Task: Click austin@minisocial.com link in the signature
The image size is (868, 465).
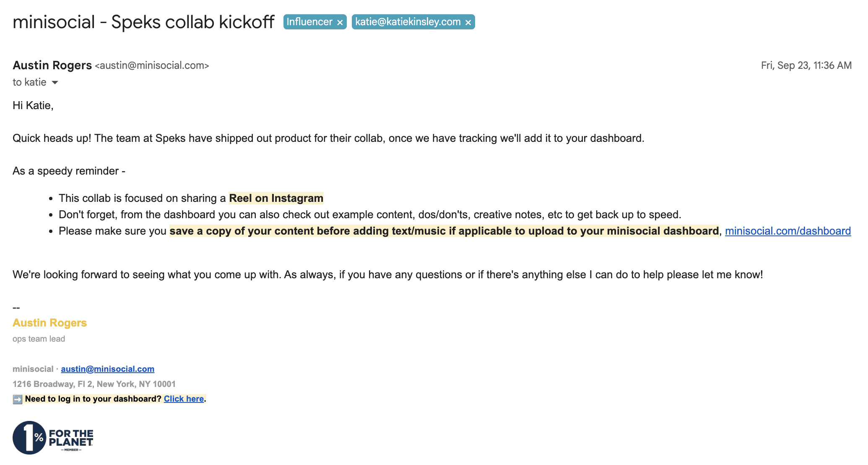Action: (x=107, y=369)
